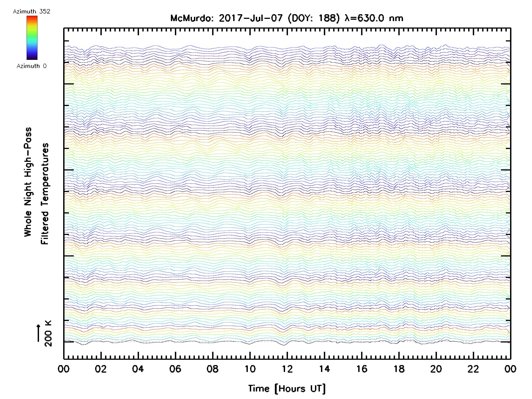Click the '22' hour tick label
This screenshot has height=399, width=532.
(473, 369)
